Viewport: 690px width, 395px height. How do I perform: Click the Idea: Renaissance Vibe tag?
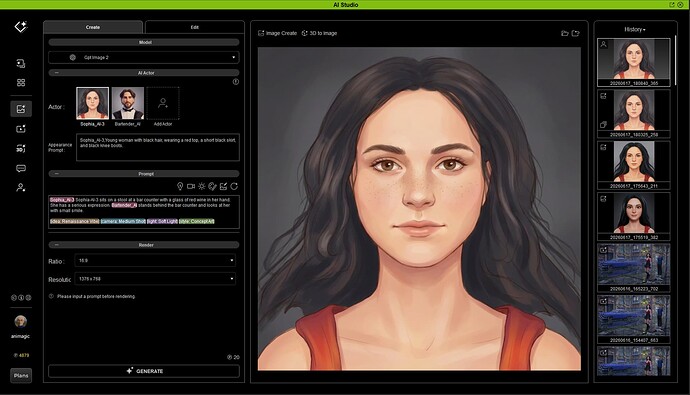coord(74,222)
